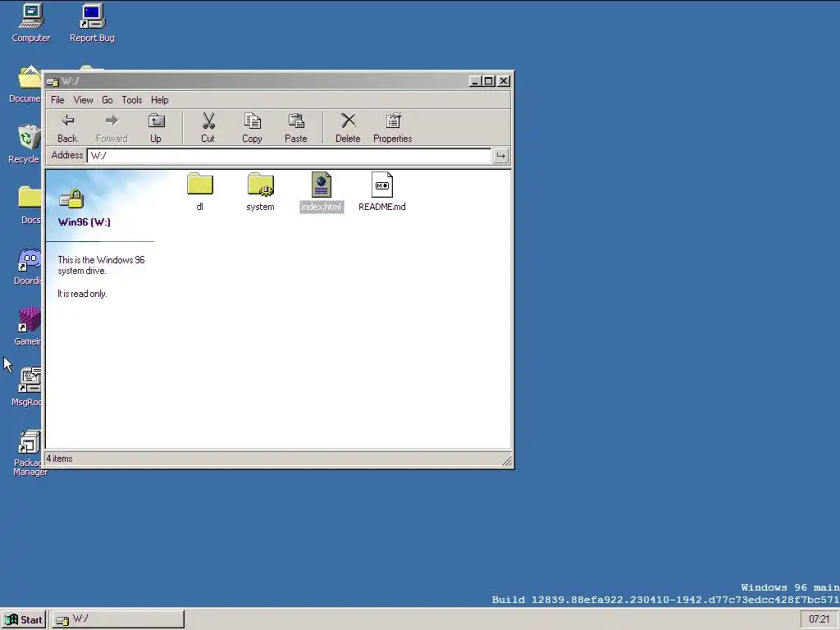
Task: Select the purple cube Game desktop shortcut
Action: [28, 326]
